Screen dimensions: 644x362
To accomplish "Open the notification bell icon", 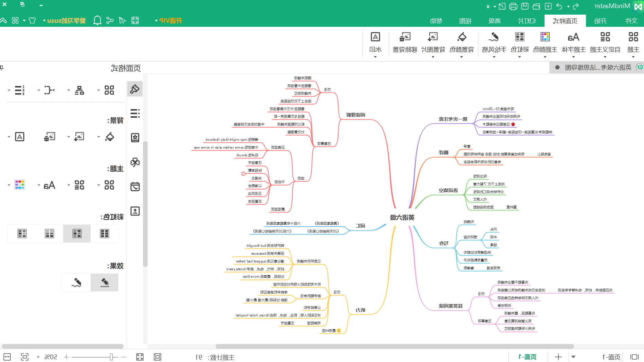I will pyautogui.click(x=97, y=20).
